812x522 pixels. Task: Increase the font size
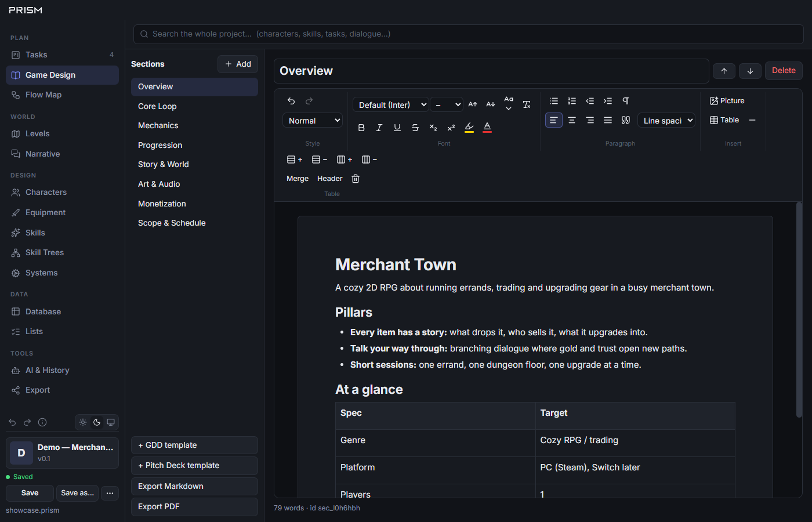[473, 104]
